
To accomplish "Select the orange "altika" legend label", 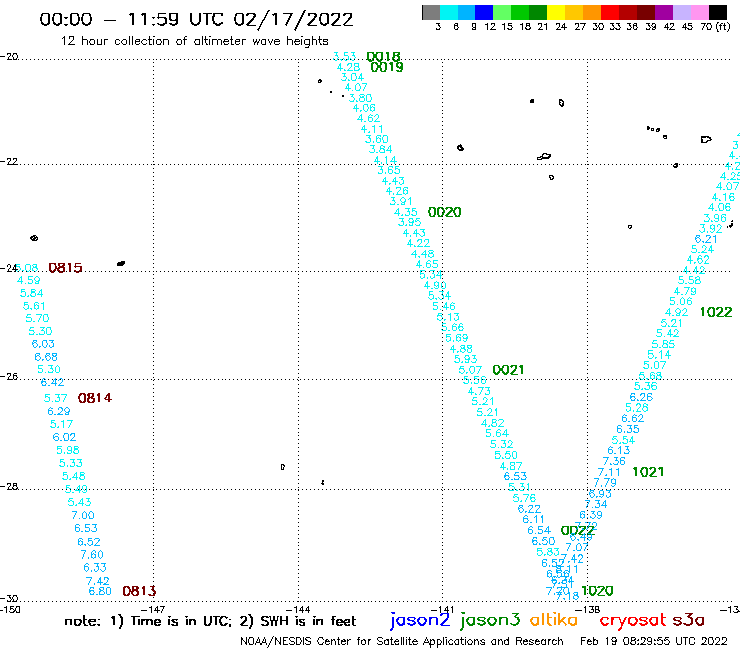I will tap(553, 619).
